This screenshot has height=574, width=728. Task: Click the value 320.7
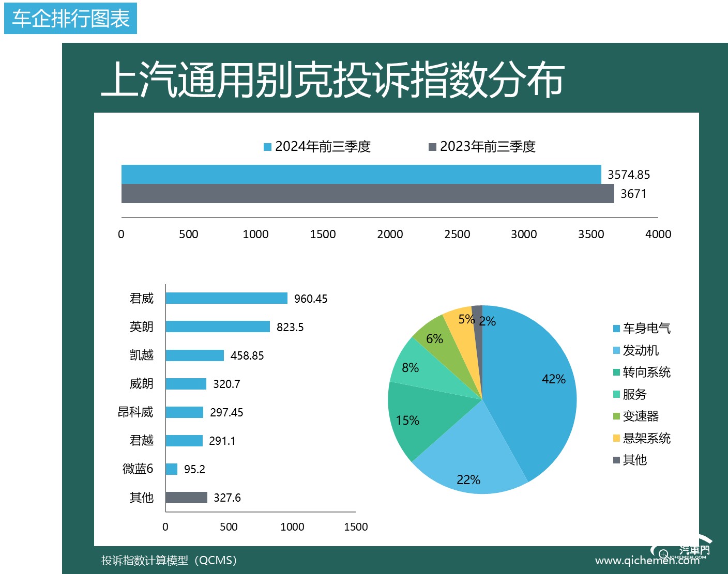click(x=226, y=384)
